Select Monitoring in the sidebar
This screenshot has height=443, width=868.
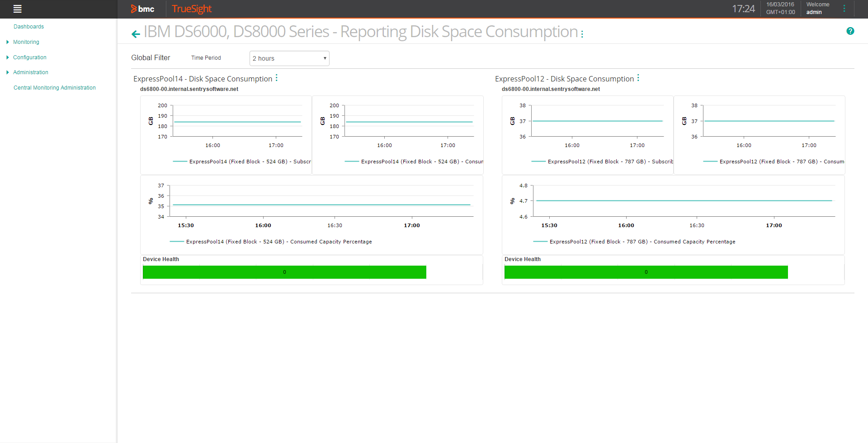click(x=26, y=42)
